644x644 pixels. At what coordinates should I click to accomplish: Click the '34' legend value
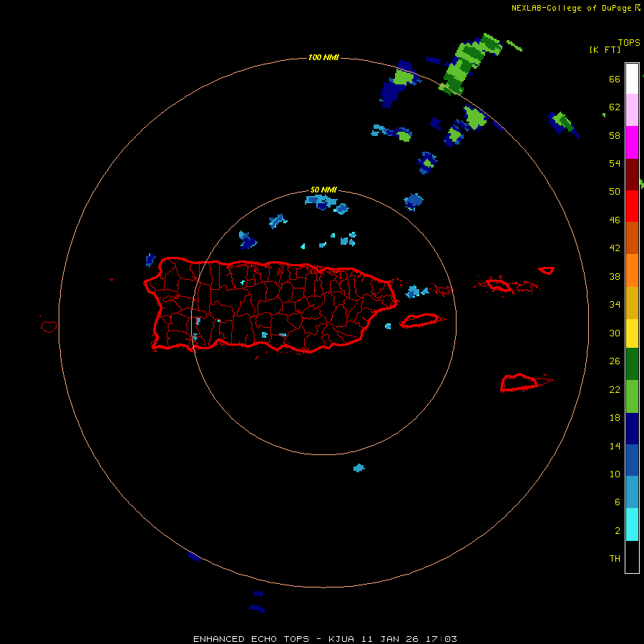point(615,304)
